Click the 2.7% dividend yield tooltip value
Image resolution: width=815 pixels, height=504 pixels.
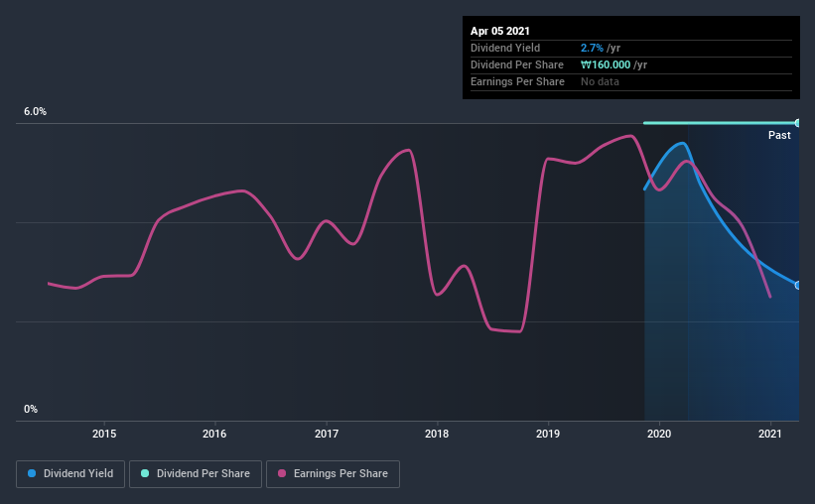(x=592, y=48)
